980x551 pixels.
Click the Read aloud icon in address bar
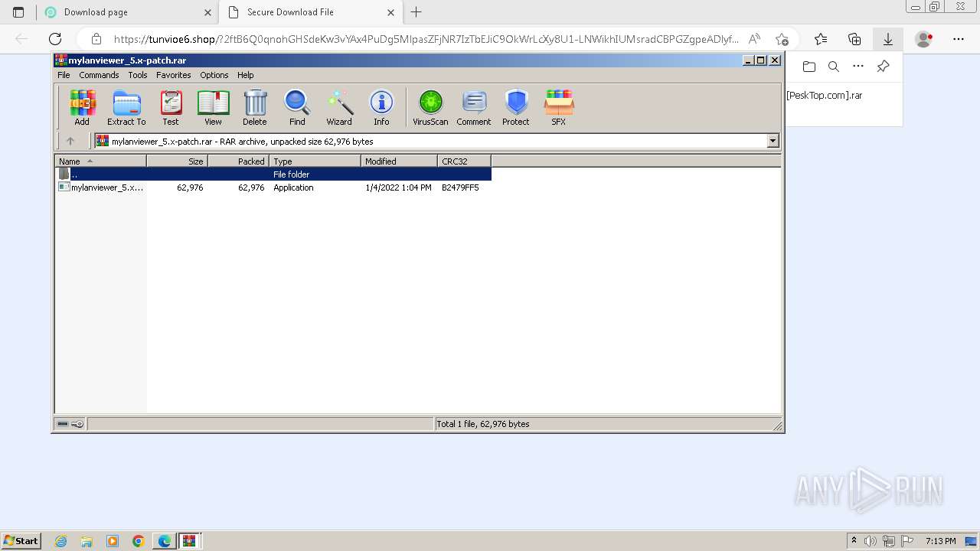[754, 39]
